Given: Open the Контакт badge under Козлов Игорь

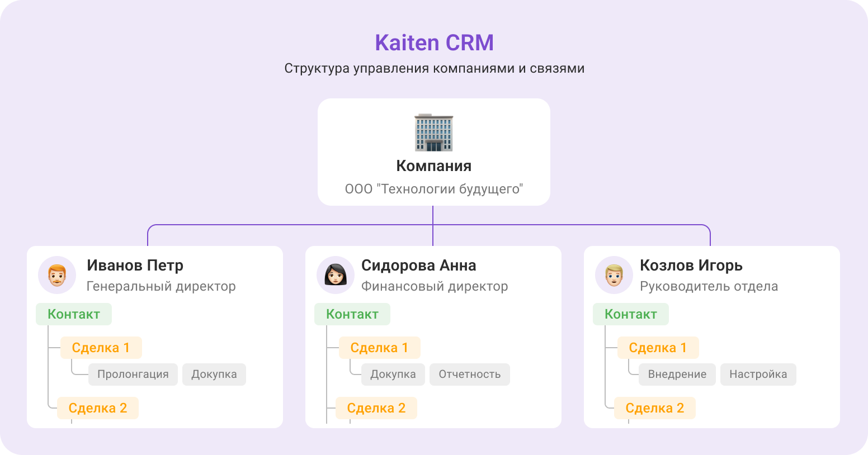Looking at the screenshot, I should click(x=630, y=314).
